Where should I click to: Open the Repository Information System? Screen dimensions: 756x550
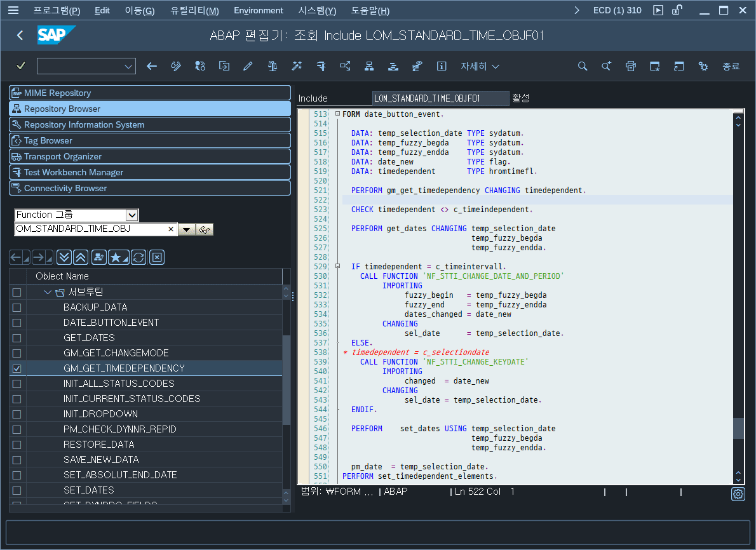[x=150, y=124]
